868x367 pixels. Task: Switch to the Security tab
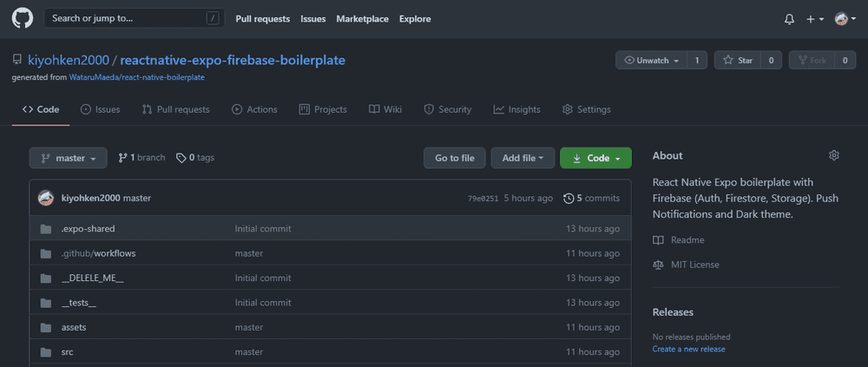pyautogui.click(x=447, y=109)
